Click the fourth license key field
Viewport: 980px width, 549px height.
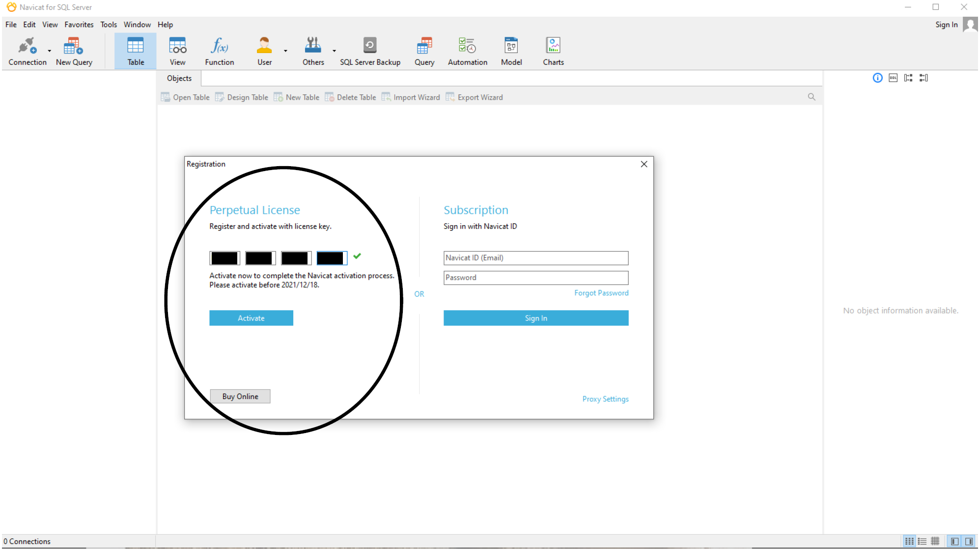click(x=332, y=258)
